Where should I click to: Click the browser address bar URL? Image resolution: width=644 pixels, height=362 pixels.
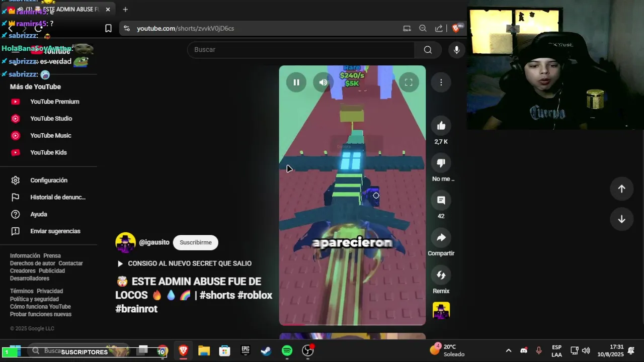[x=185, y=29]
